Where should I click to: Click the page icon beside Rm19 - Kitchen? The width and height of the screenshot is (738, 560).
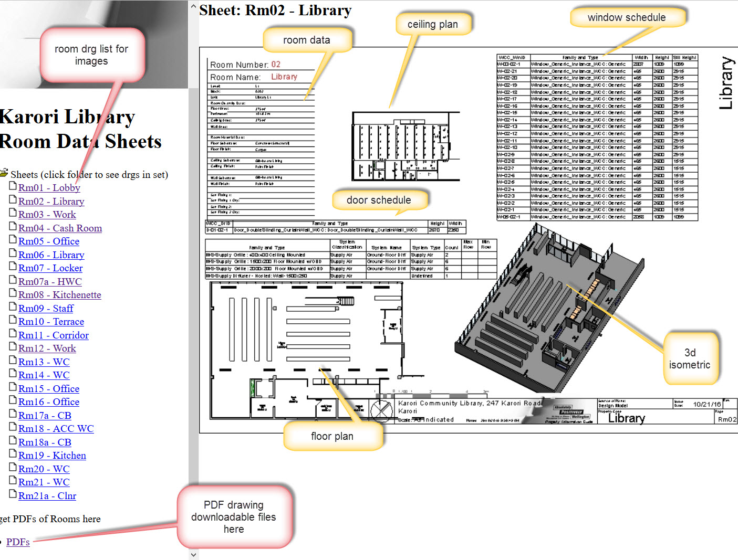point(13,453)
